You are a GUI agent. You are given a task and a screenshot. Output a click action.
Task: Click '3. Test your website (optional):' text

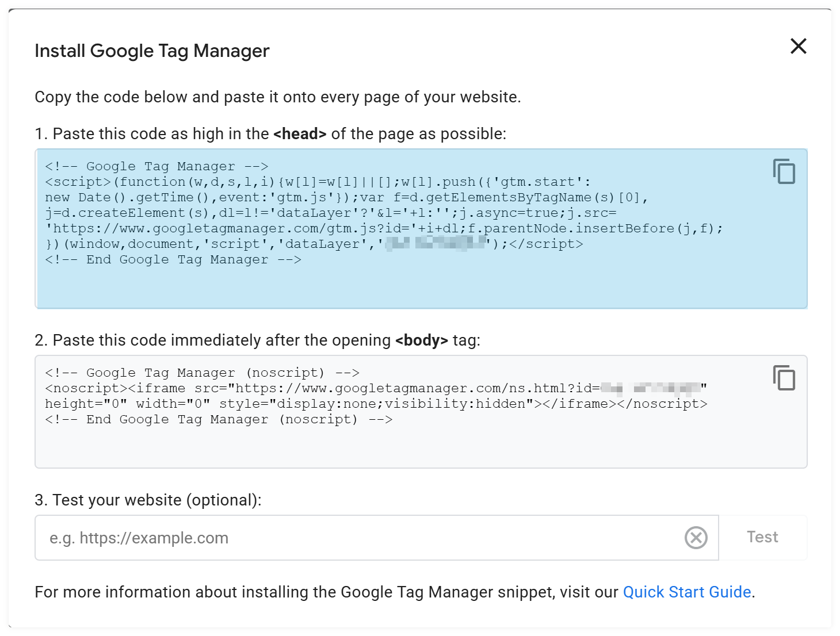click(148, 500)
